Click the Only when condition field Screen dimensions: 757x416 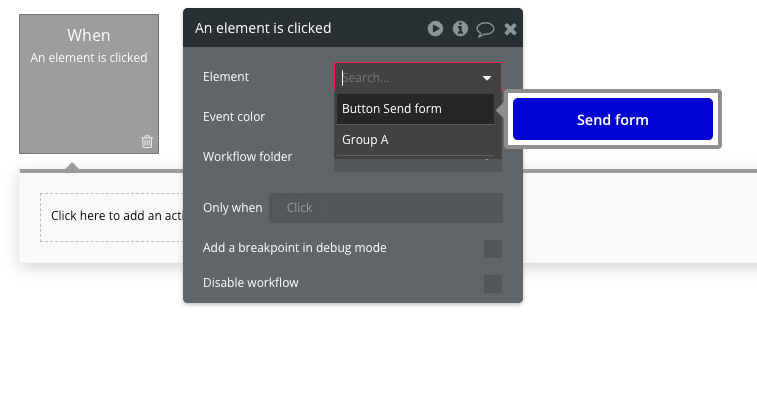click(x=386, y=208)
